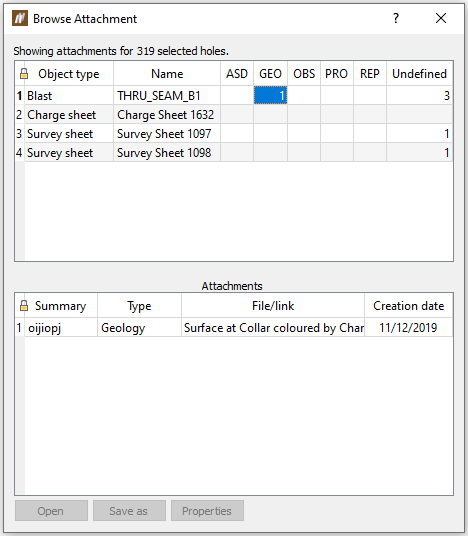Click the ASD column header
The height and width of the screenshot is (536, 468).
pos(237,74)
